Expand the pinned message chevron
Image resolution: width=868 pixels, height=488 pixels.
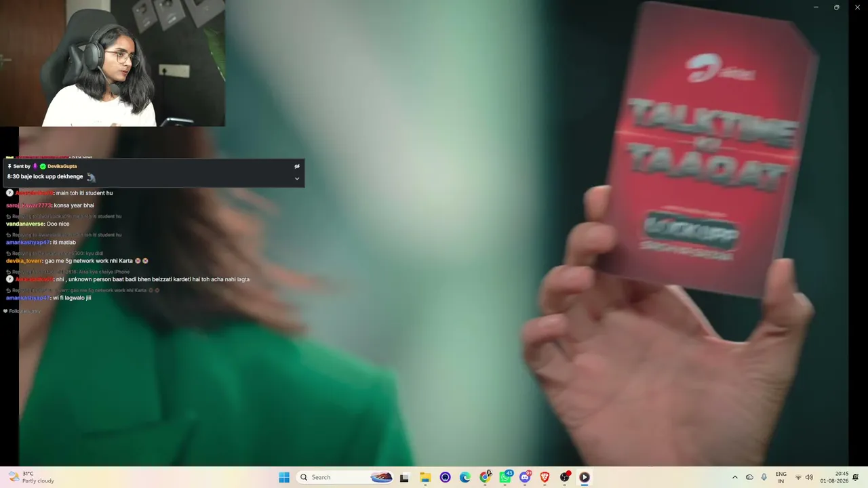pos(296,179)
